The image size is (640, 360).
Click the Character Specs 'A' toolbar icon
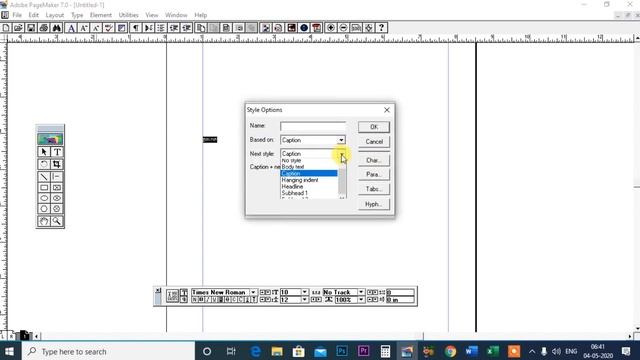71,28
